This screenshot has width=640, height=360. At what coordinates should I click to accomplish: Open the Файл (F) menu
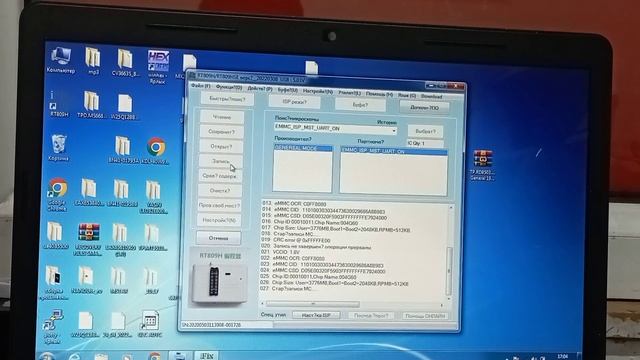200,87
